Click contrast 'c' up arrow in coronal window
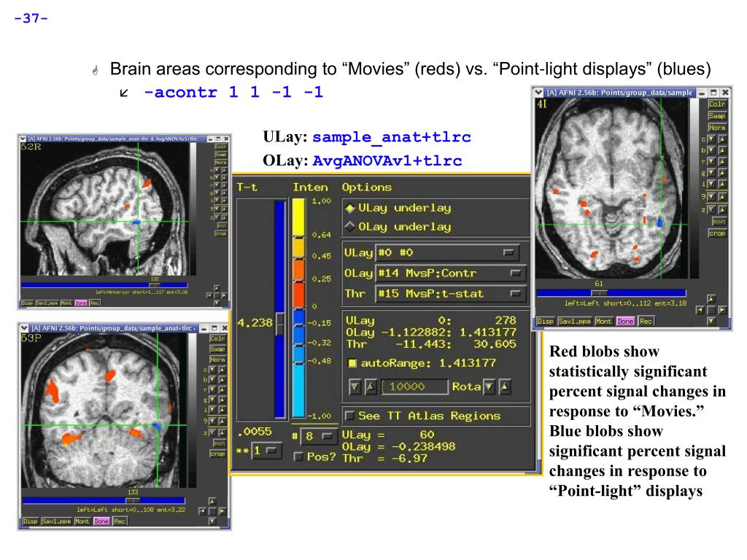The height and width of the screenshot is (560, 747). point(223,370)
